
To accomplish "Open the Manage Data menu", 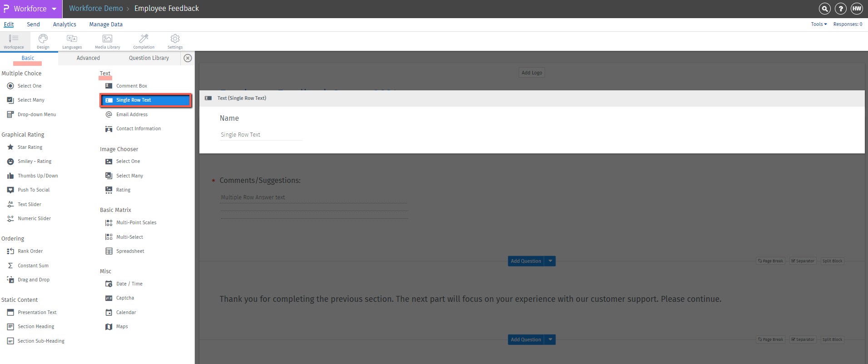I will tap(106, 24).
